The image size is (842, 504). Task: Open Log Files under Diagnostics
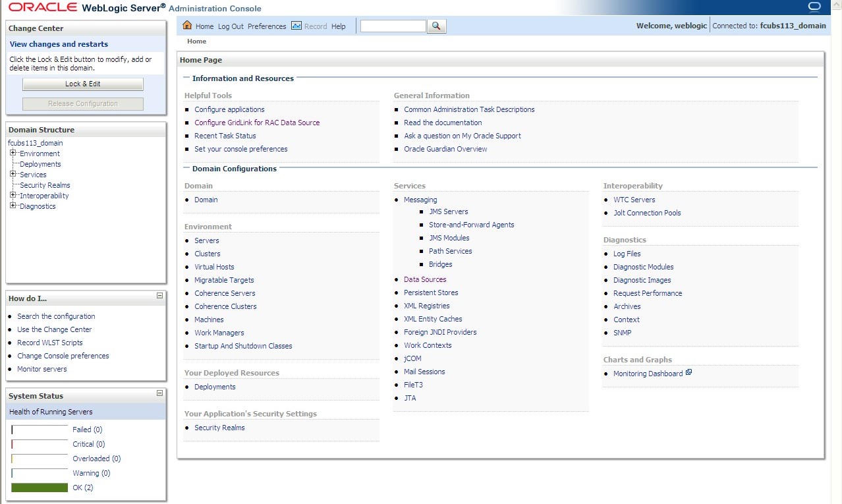(x=627, y=254)
